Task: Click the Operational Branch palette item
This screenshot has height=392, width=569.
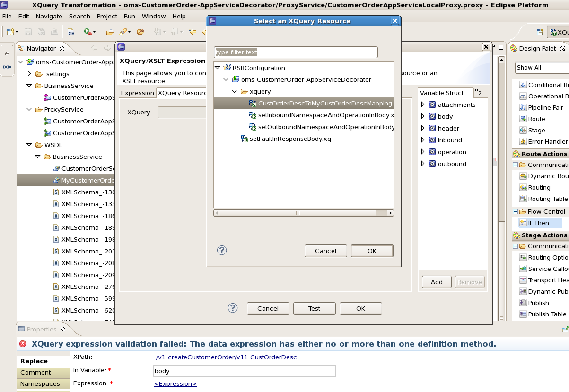Action: [544, 96]
